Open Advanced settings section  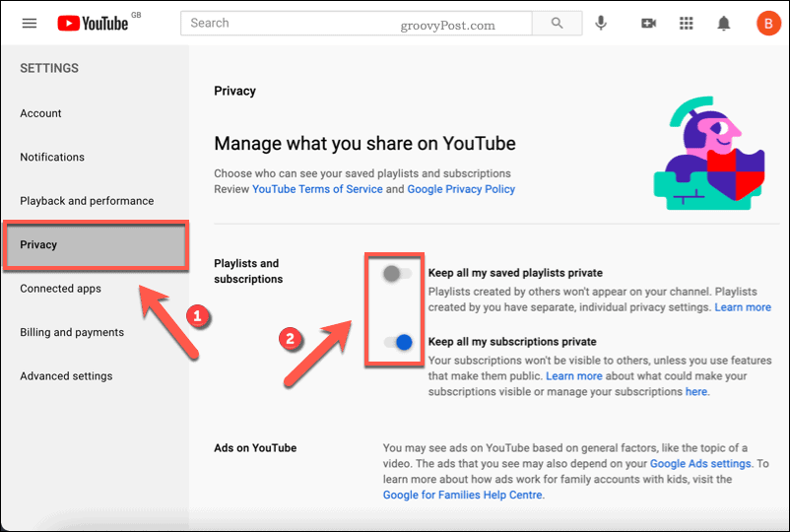coord(67,376)
